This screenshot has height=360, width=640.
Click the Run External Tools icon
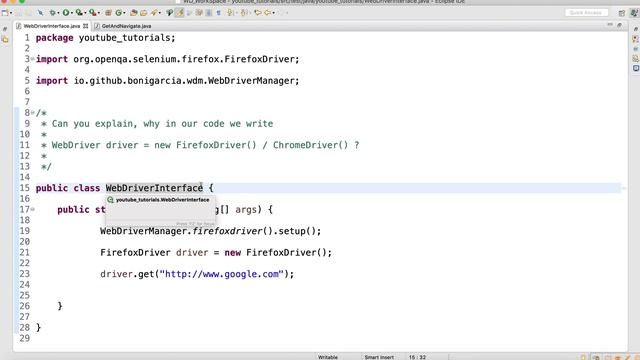[93, 13]
